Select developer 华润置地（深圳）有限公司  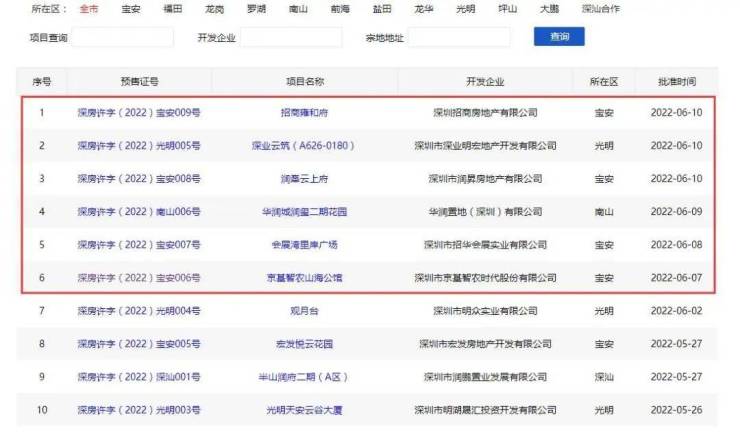pyautogui.click(x=485, y=212)
